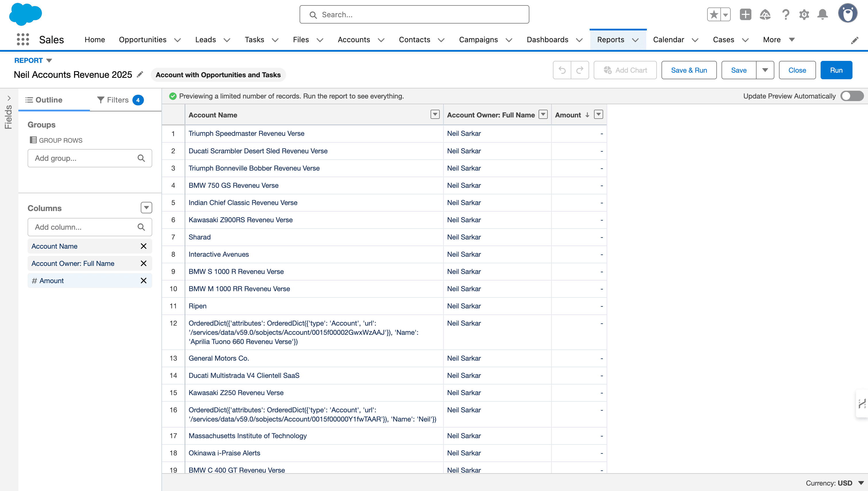Image resolution: width=868 pixels, height=491 pixels.
Task: Open Account Name column header dropdown
Action: click(x=435, y=115)
